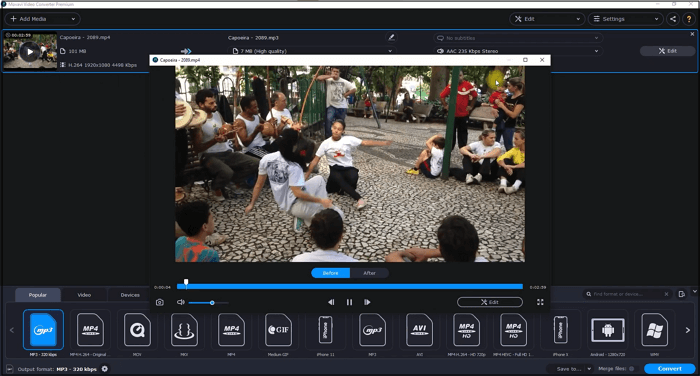Switch to the Video tab
The image size is (700, 376).
84,295
